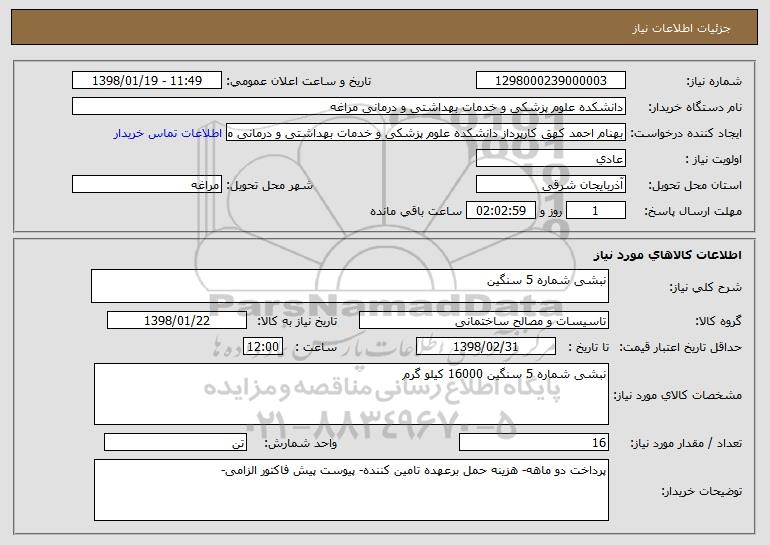Click the label استان محل تحویل
Image resolution: width=770 pixels, height=545 pixels.
[695, 185]
